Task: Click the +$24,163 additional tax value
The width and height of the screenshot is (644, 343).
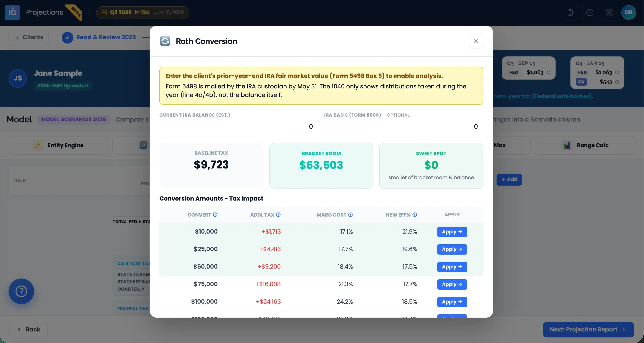Action: [x=268, y=302]
